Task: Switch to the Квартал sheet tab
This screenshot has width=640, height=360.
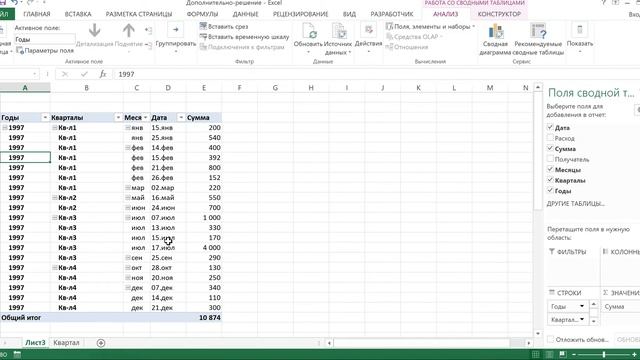Action: pyautogui.click(x=66, y=343)
